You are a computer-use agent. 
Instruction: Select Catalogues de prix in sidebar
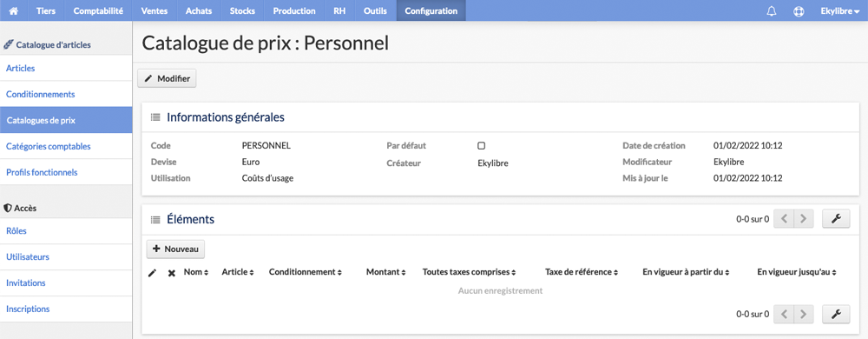pyautogui.click(x=66, y=120)
